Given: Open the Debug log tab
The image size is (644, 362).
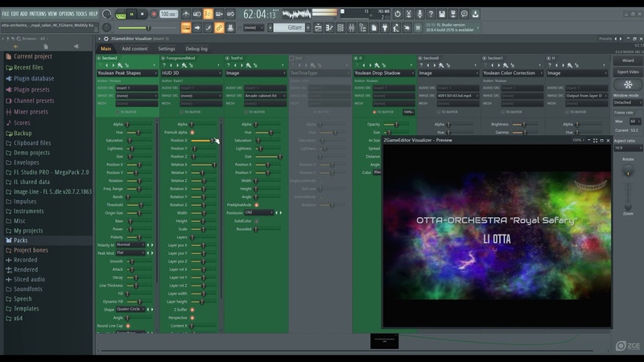Looking at the screenshot, I should pyautogui.click(x=196, y=48).
